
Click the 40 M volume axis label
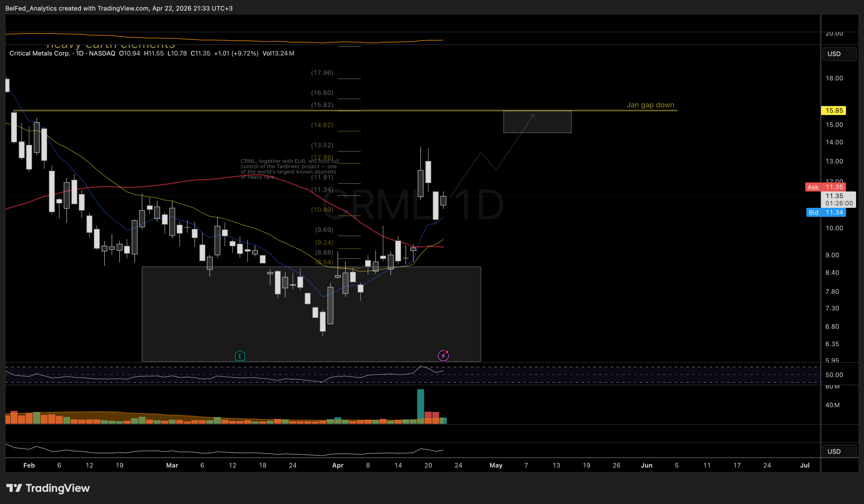tap(833, 405)
